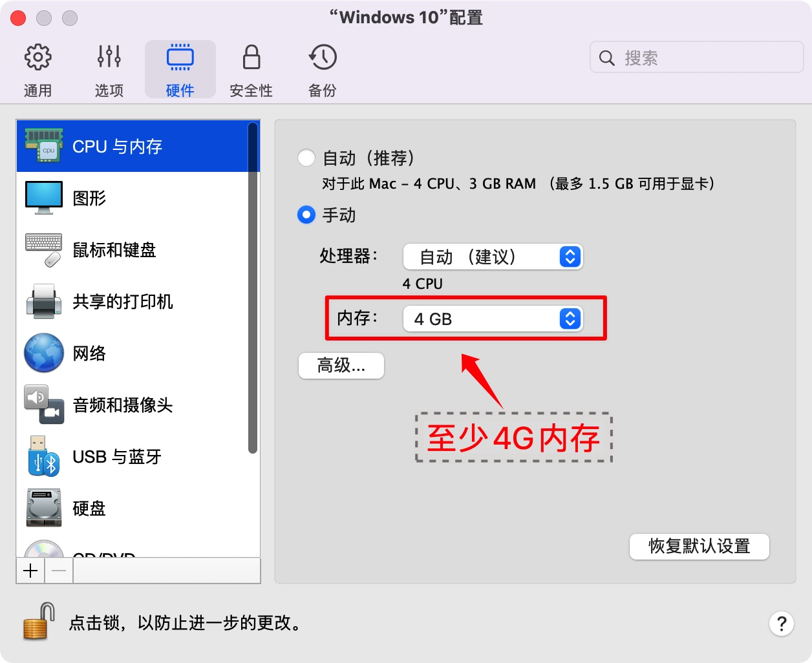Viewport: 812px width, 663px height.
Task: Open the 通用 general settings gear icon
Action: (37, 58)
